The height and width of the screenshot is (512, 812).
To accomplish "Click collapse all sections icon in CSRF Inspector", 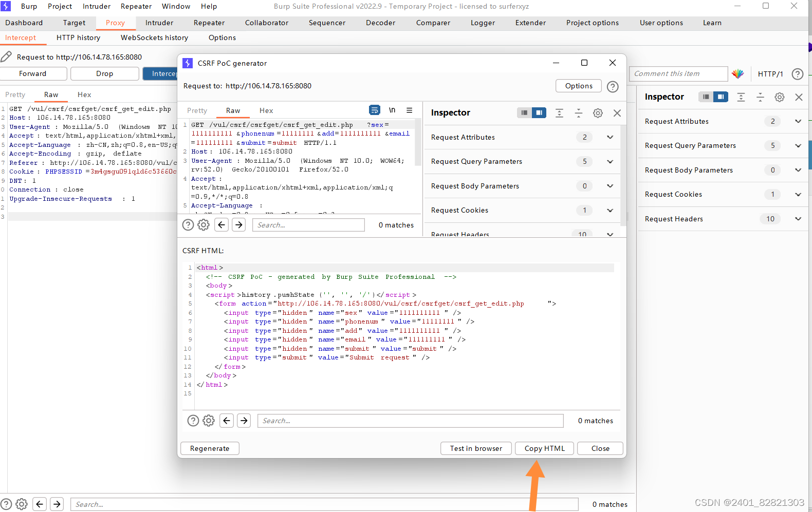I will (x=579, y=113).
